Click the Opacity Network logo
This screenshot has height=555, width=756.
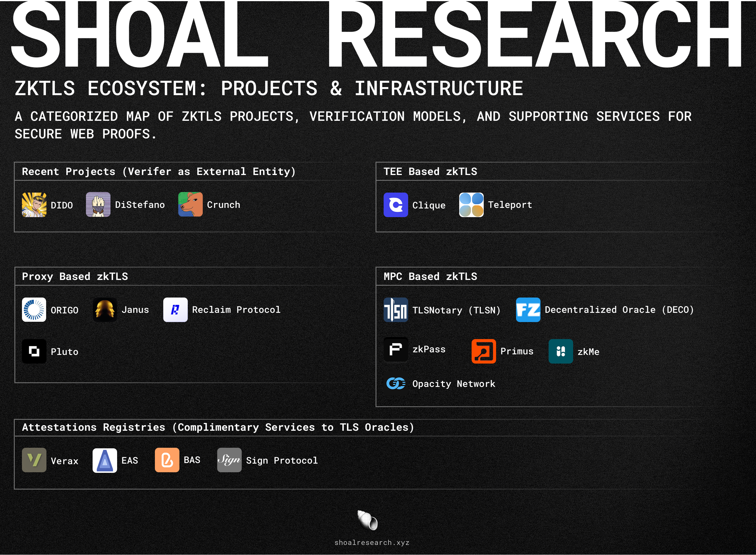coord(396,383)
